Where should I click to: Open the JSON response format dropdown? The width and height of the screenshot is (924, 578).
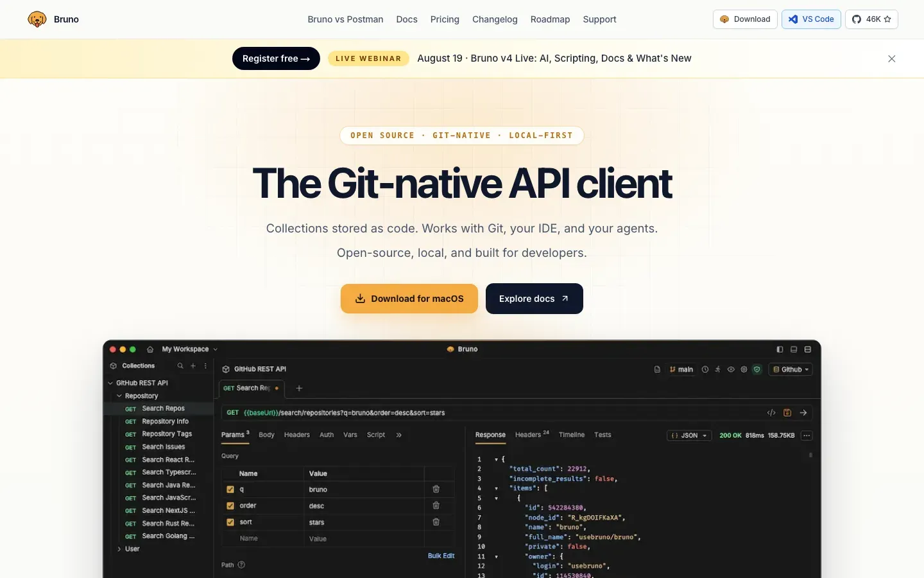pos(689,435)
